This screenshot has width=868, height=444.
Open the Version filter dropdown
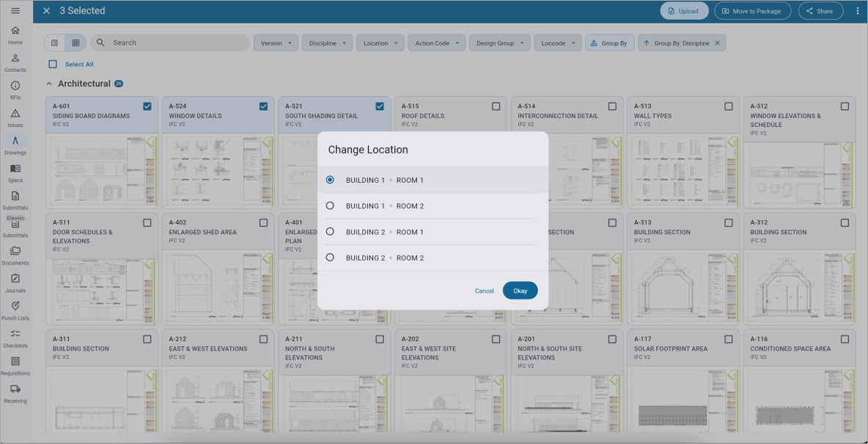pyautogui.click(x=276, y=43)
